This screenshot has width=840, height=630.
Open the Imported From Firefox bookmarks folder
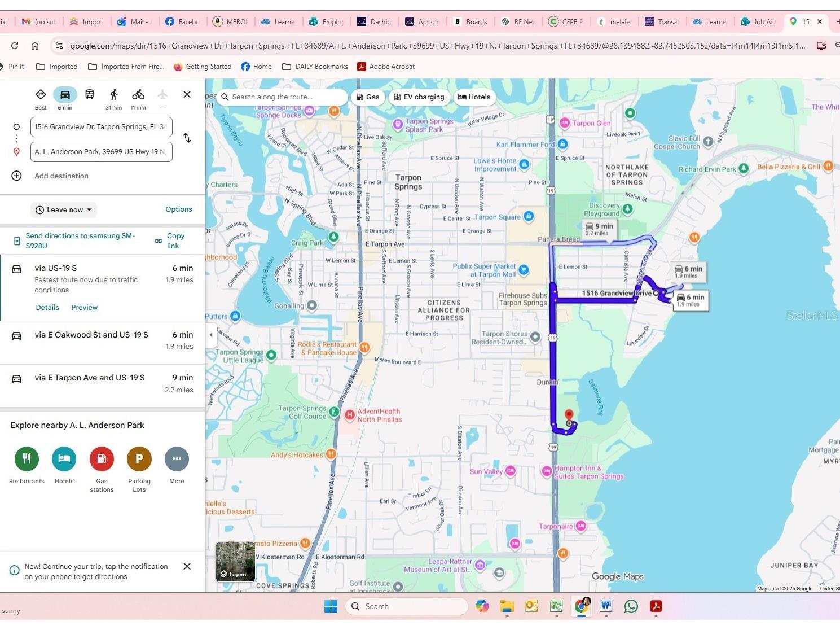[x=126, y=67]
